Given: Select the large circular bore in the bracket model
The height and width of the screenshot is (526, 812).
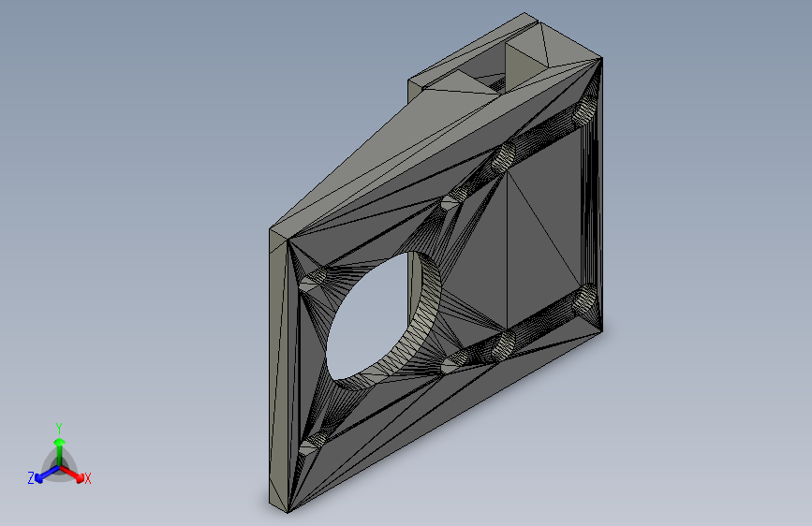Looking at the screenshot, I should (x=382, y=320).
